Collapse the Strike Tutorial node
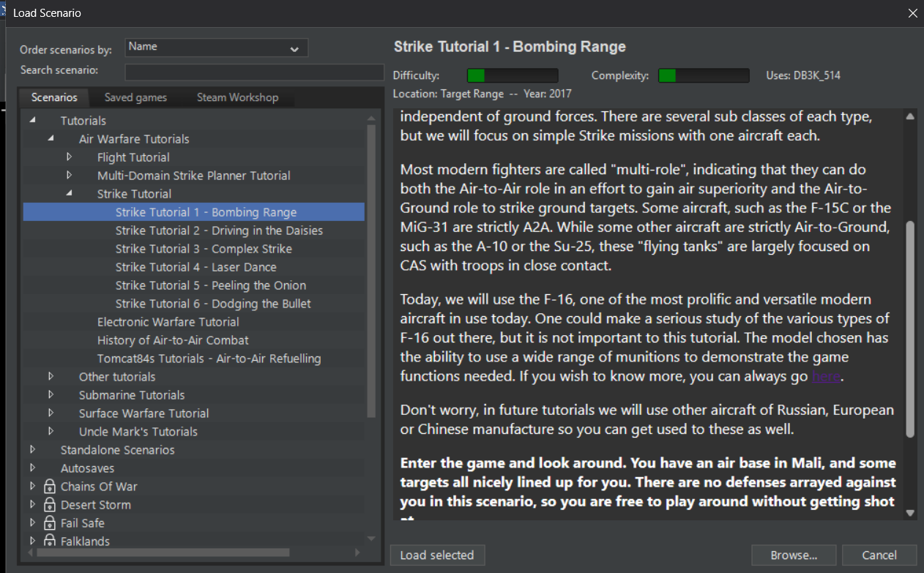The height and width of the screenshot is (573, 924). pos(69,193)
